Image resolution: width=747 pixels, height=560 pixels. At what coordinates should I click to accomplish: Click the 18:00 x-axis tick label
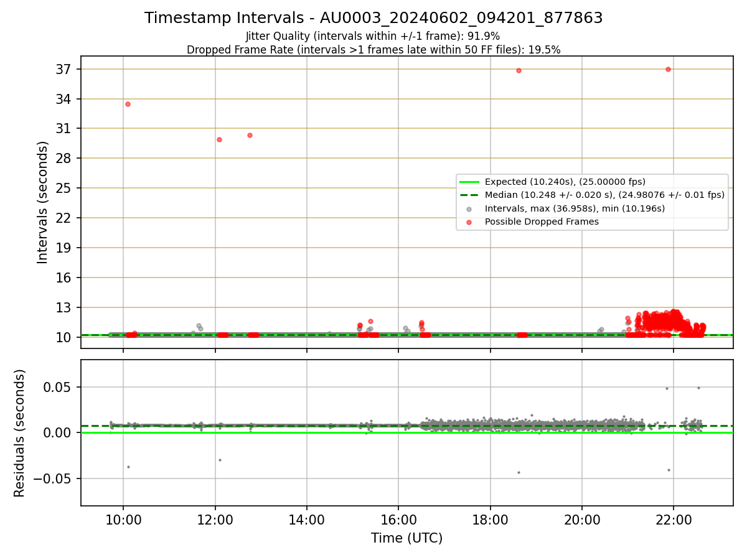[x=491, y=520]
